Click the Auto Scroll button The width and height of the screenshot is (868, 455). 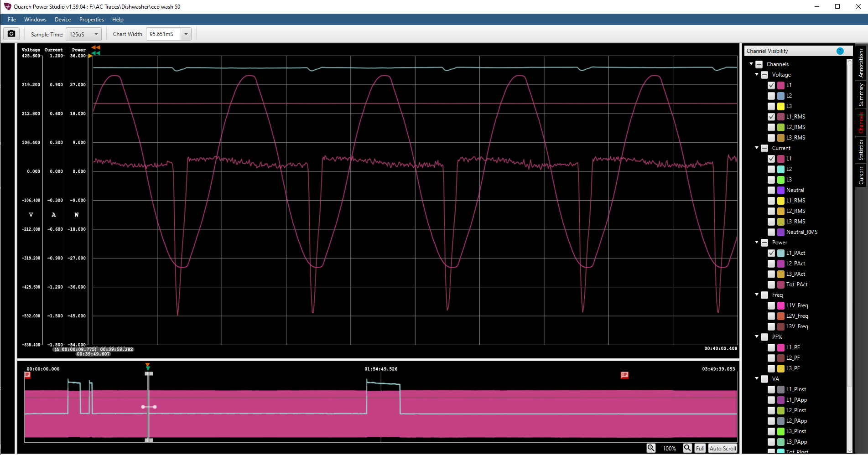[722, 448]
